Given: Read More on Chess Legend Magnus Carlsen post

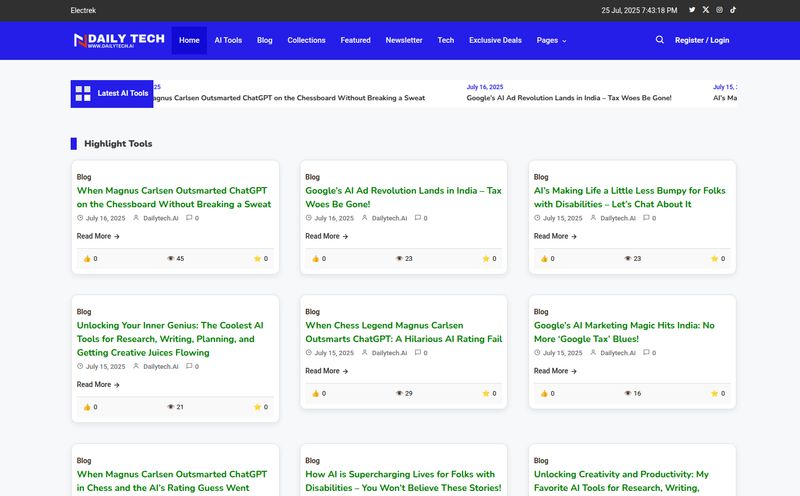Looking at the screenshot, I should pos(327,371).
